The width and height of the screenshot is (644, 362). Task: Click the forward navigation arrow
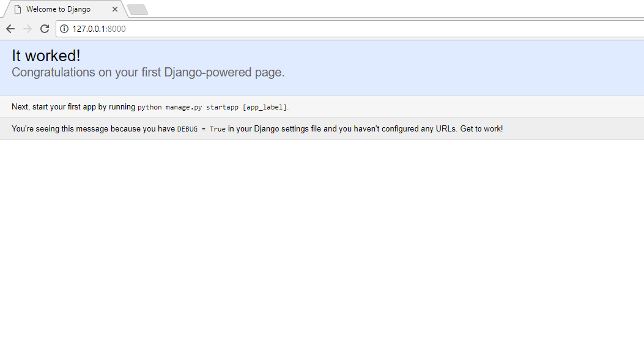coord(28,29)
